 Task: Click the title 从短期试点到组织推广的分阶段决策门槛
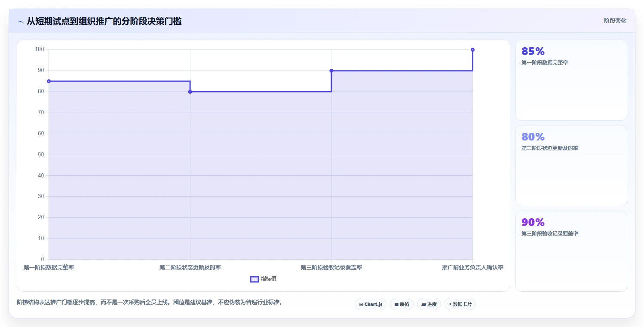click(x=104, y=21)
